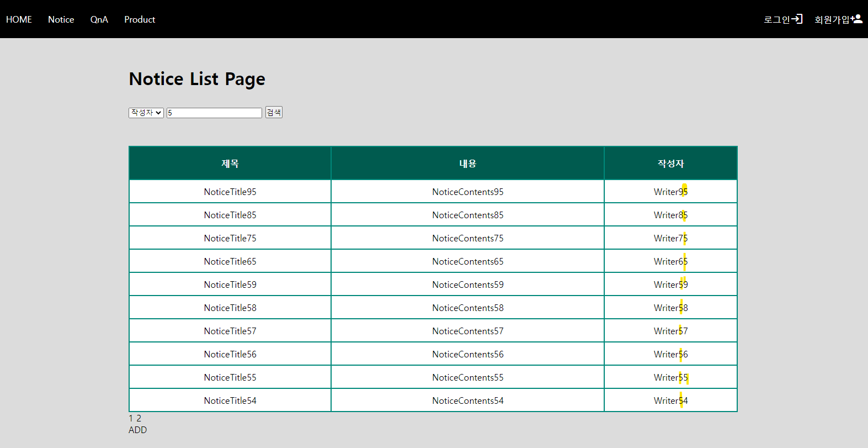
Task: Click the NoticeContents95 cell
Action: 468,192
